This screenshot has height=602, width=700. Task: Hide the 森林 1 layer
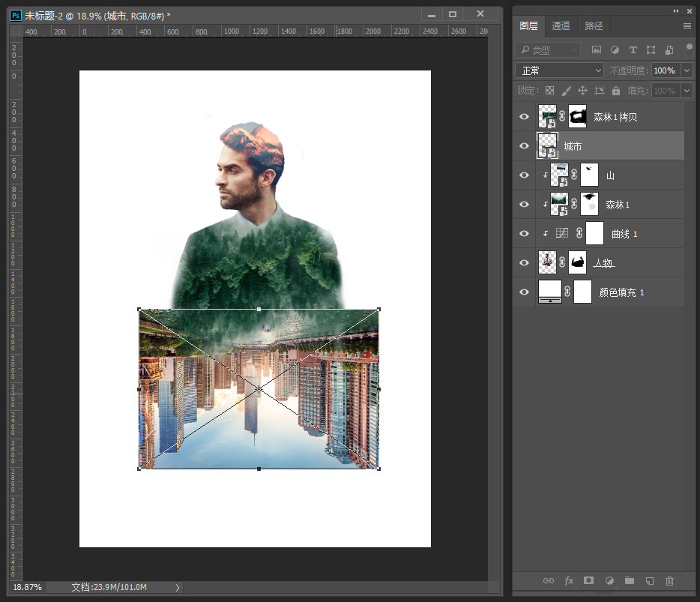(x=524, y=205)
